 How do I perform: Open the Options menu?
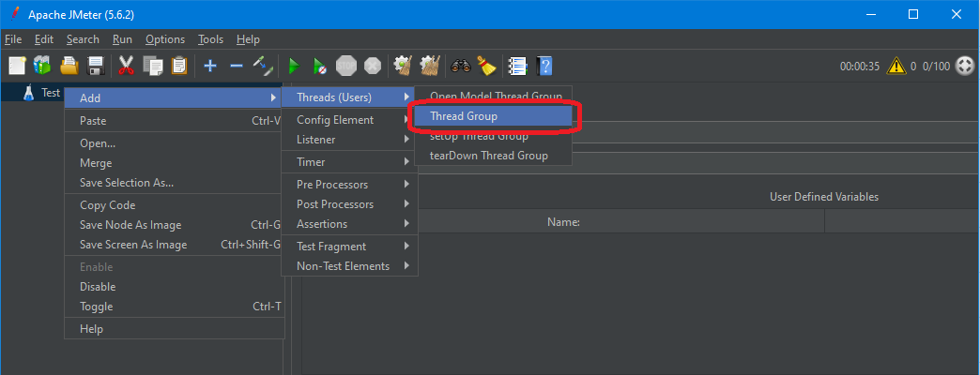point(165,39)
